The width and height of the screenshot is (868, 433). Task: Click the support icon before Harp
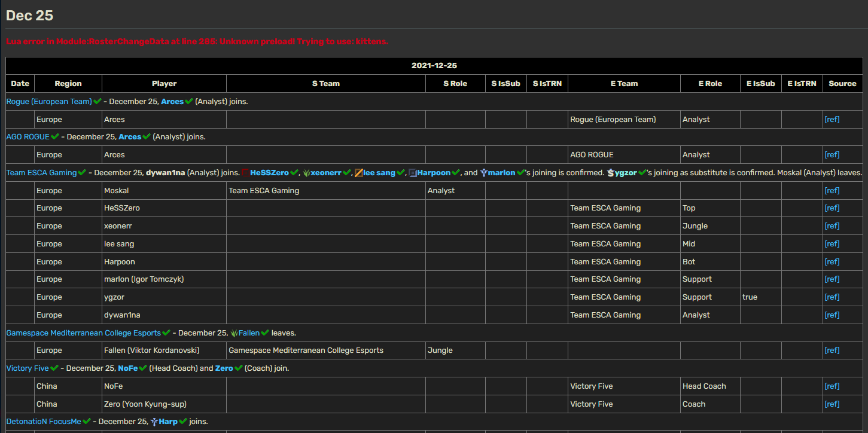[x=154, y=422]
